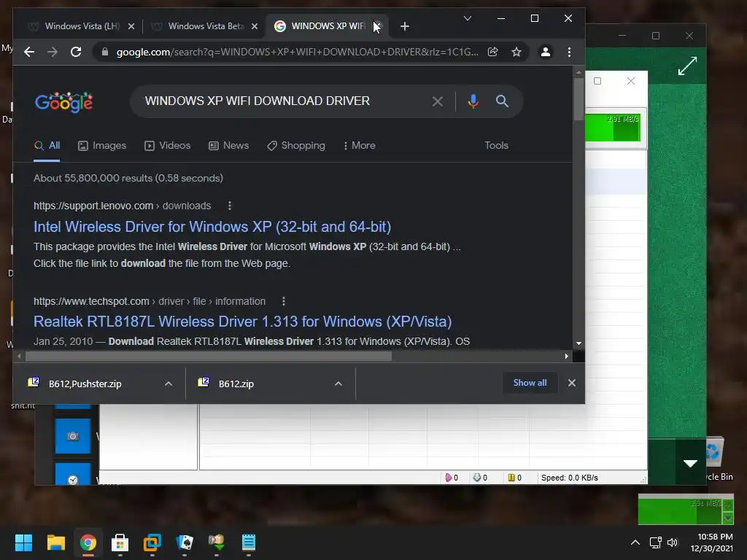747x560 pixels.
Task: Click horizontal scroll right arrow
Action: tap(566, 356)
